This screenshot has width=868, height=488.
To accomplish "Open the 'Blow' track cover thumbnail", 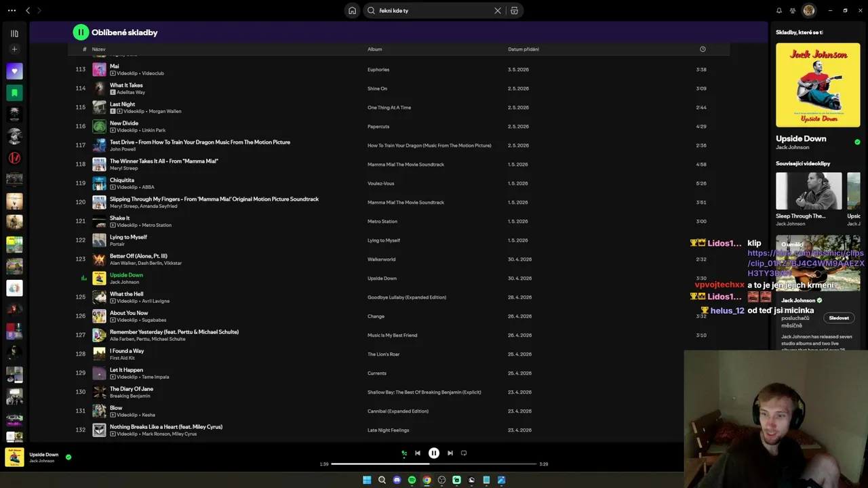I will 99,411.
